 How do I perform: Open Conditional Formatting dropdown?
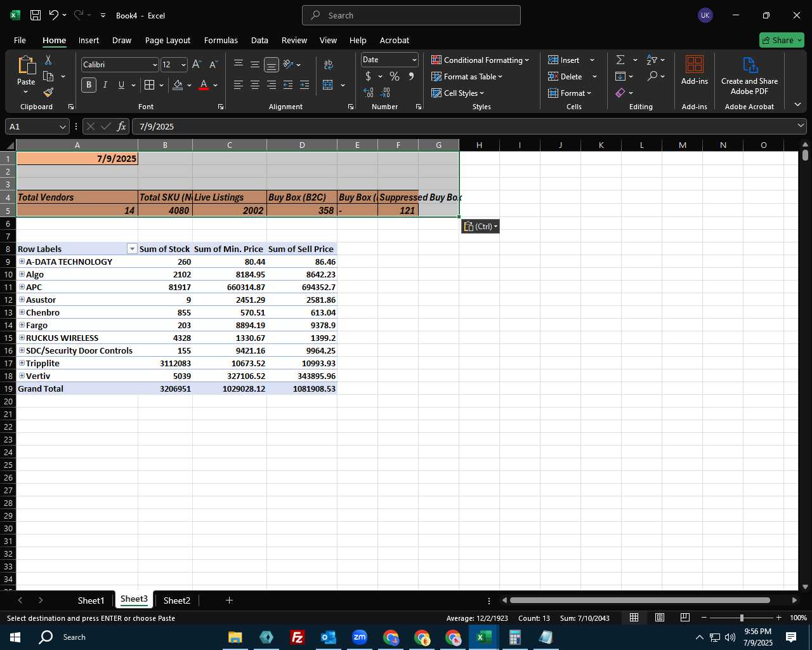click(x=480, y=60)
